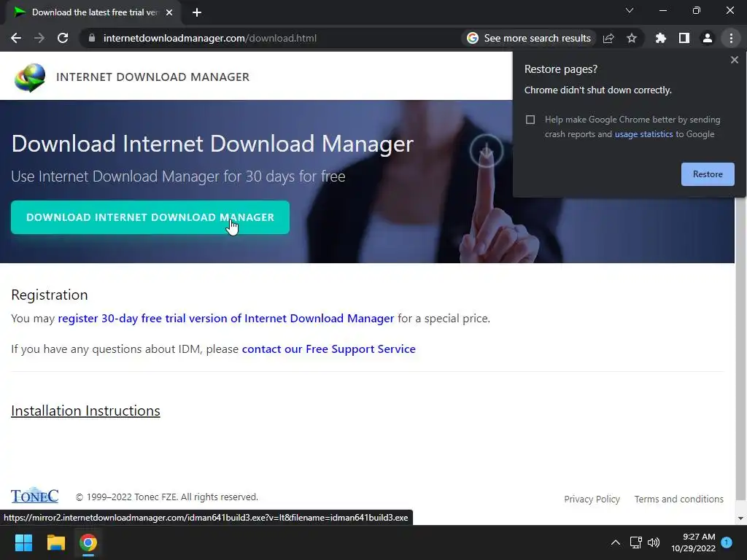Image resolution: width=747 pixels, height=560 pixels.
Task: Open Windows Start menu
Action: (x=23, y=542)
